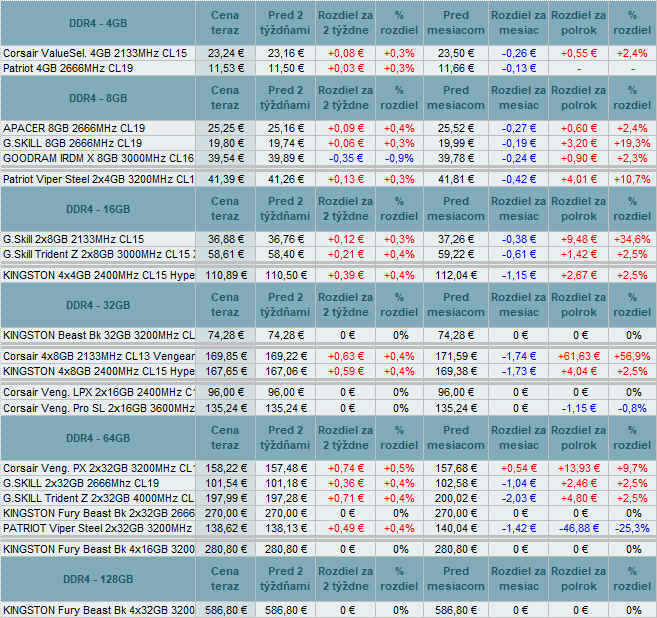
Task: Select the DDR4 - 4GB section header
Action: point(98,23)
